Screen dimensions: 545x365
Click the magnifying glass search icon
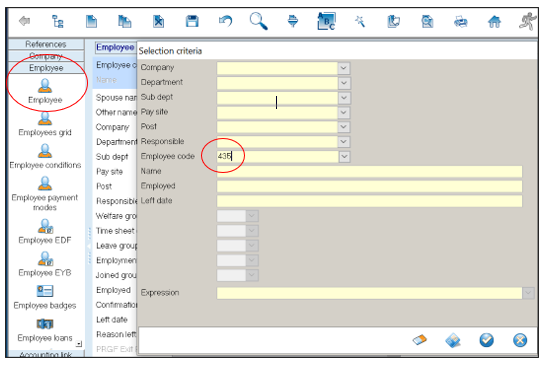point(259,21)
